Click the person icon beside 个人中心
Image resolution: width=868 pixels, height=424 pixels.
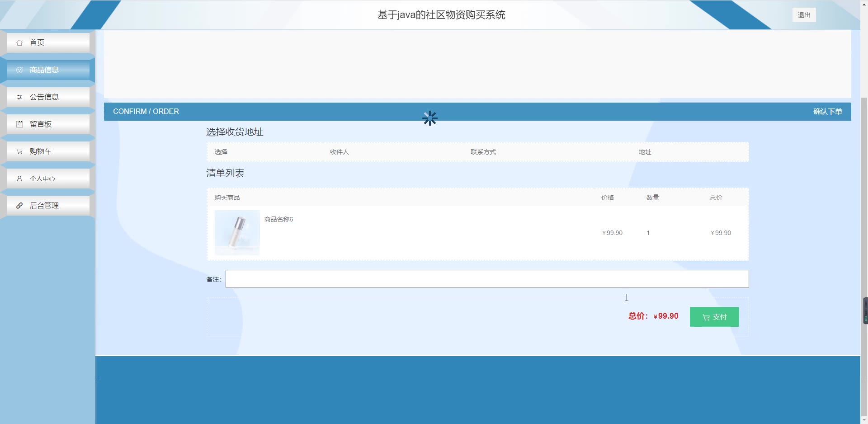[x=19, y=179]
